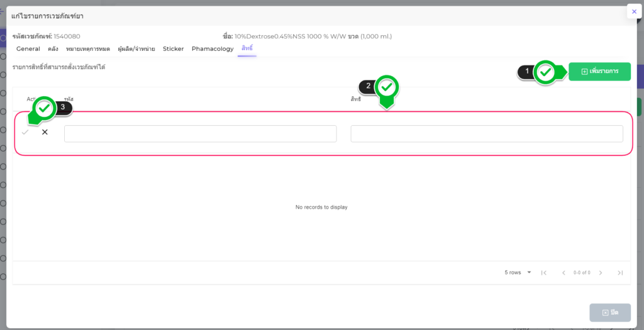Viewport: 644px width, 330px height.
Task: Click the รหัส input field in the row
Action: (x=200, y=134)
